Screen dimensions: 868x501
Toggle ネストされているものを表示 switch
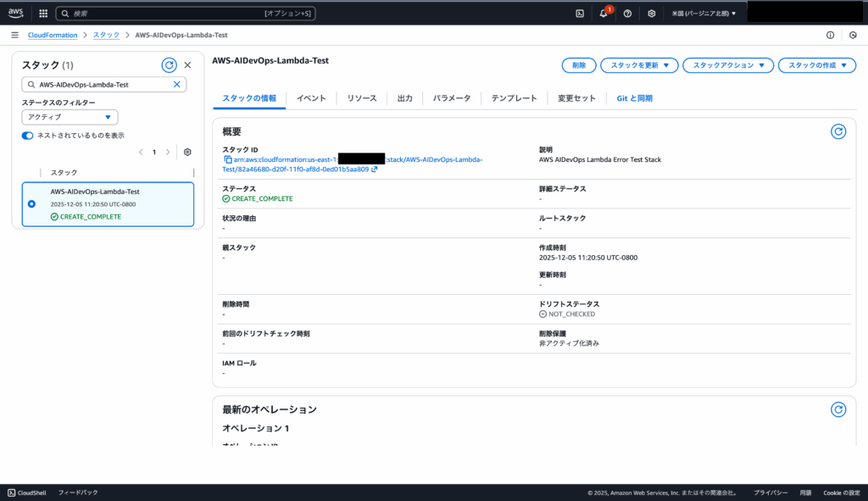coord(28,135)
